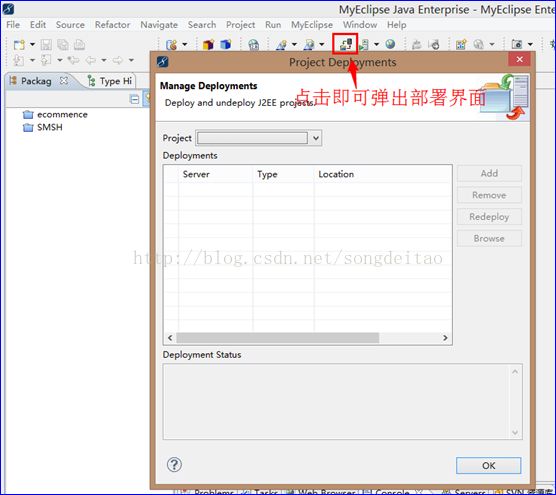Click the blue package cube toolbar icon

coord(226,45)
